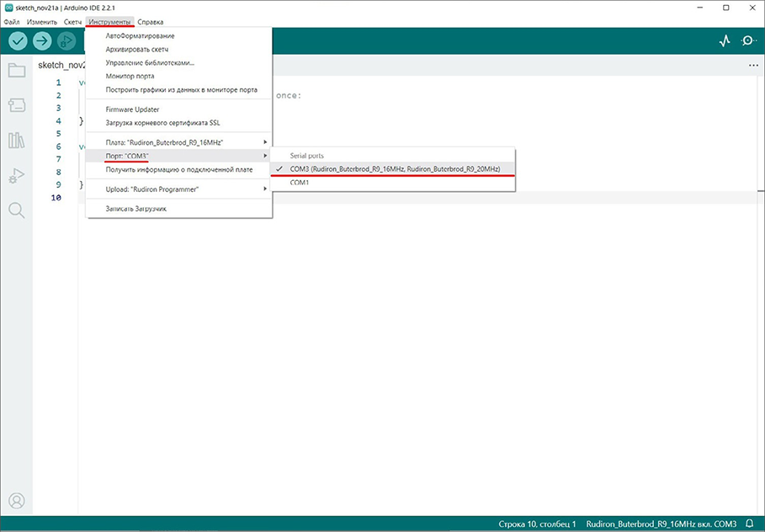
Task: Click the Verify sketch checkmark button
Action: (18, 40)
